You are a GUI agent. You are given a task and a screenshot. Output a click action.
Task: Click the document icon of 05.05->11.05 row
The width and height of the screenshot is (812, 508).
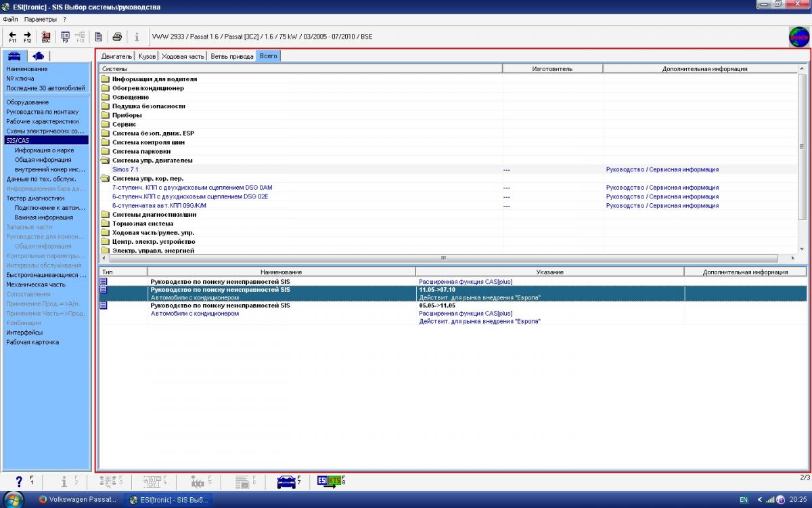pyautogui.click(x=104, y=305)
